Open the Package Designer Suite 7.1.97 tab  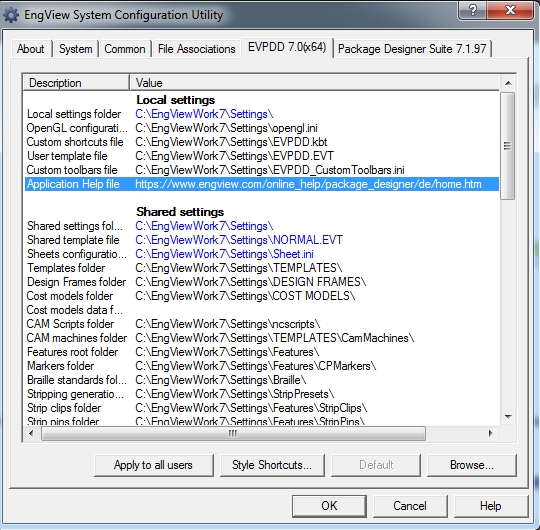[412, 49]
